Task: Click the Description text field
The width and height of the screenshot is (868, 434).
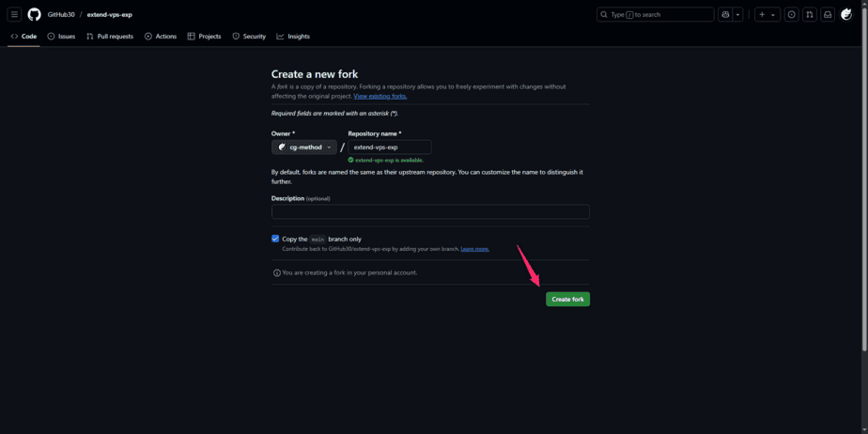Action: 430,212
